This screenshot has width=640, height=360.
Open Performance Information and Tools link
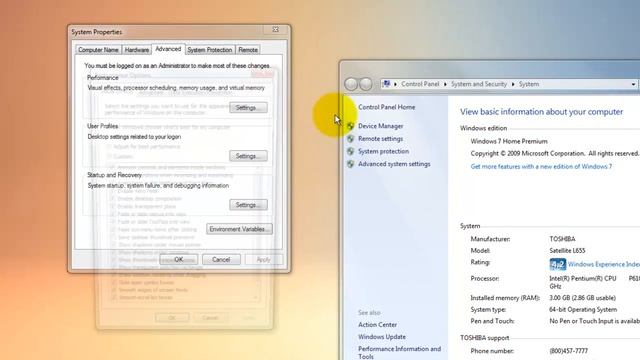coord(399,353)
